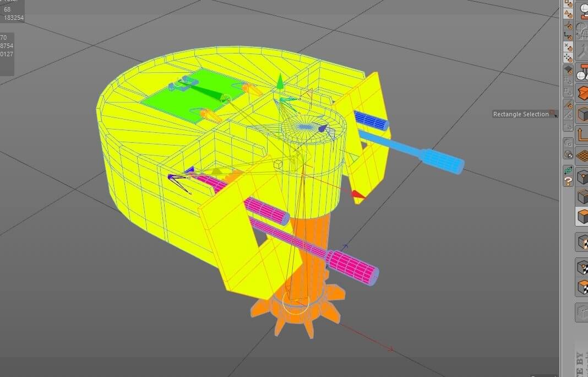Click the greyed-out axis cube icon
The height and width of the screenshot is (377, 588).
pyautogui.click(x=582, y=312)
